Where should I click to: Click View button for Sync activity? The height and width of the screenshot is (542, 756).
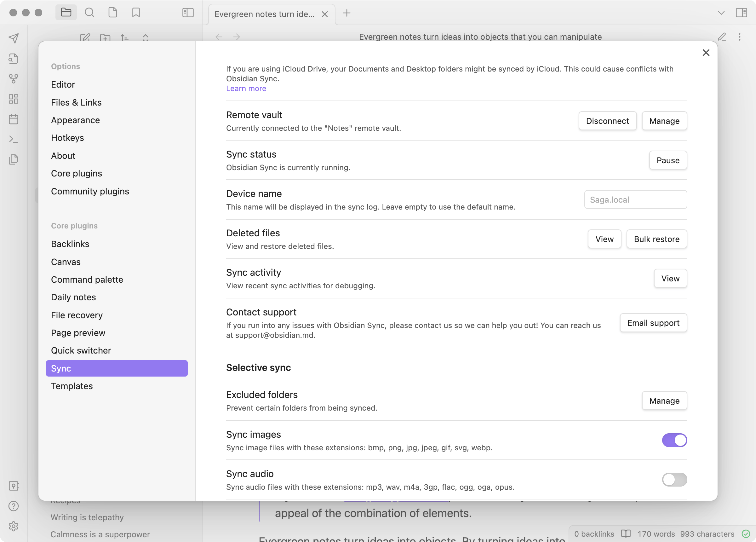click(x=670, y=278)
